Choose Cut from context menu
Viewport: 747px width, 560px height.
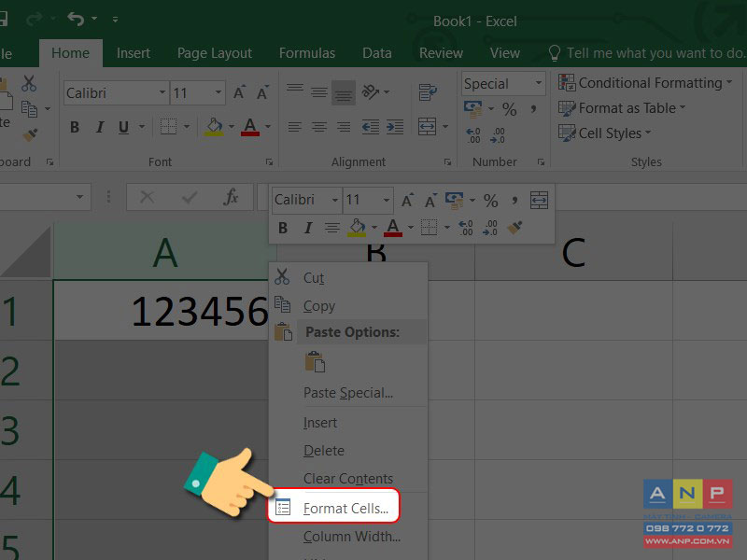point(348,277)
